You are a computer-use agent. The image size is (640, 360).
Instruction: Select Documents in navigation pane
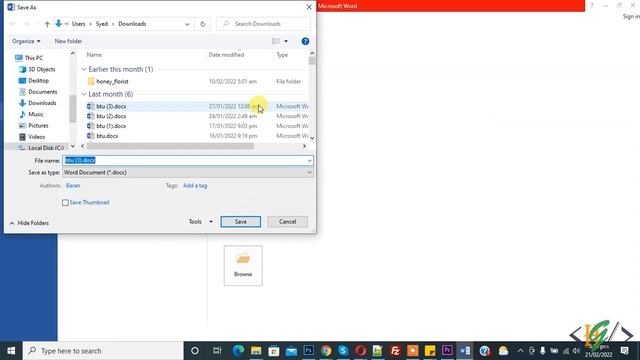coord(38,92)
